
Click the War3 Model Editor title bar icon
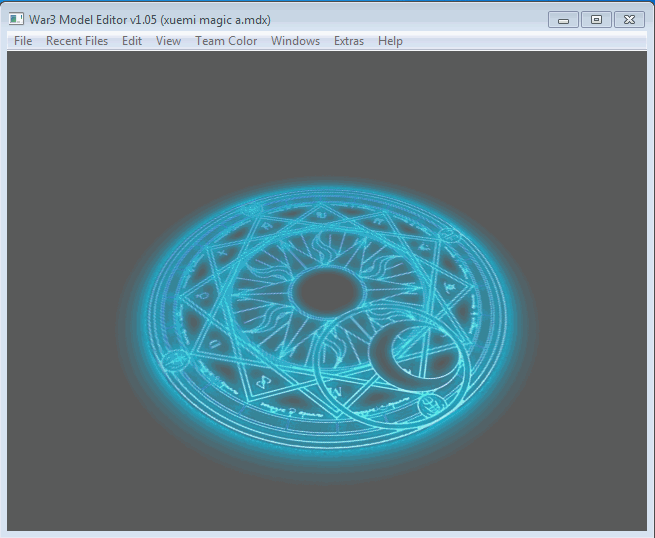click(x=16, y=19)
